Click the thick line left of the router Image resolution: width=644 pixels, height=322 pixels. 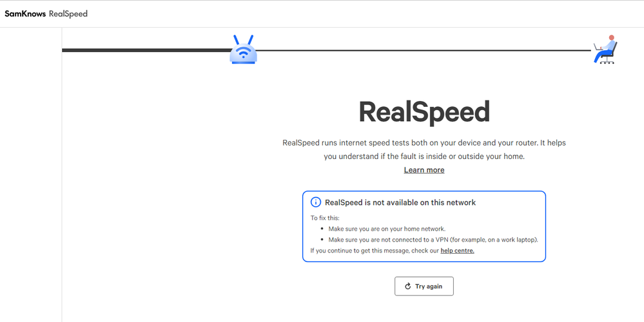tap(146, 50)
